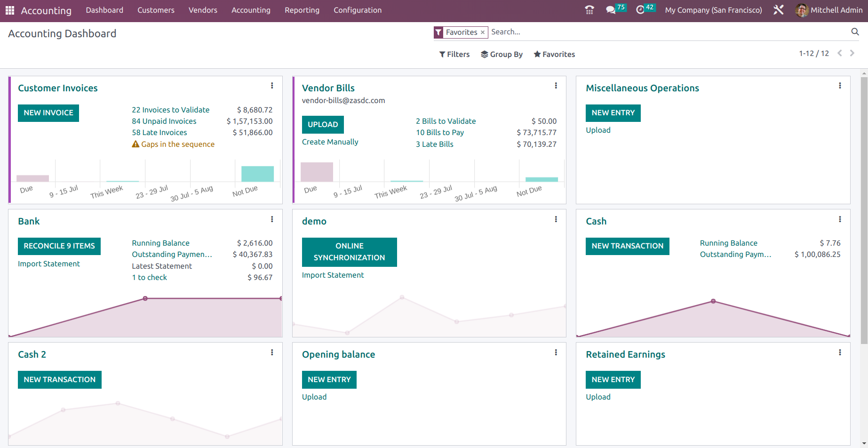This screenshot has height=448, width=868.
Task: Open the apps grid menu icon
Action: click(9, 10)
